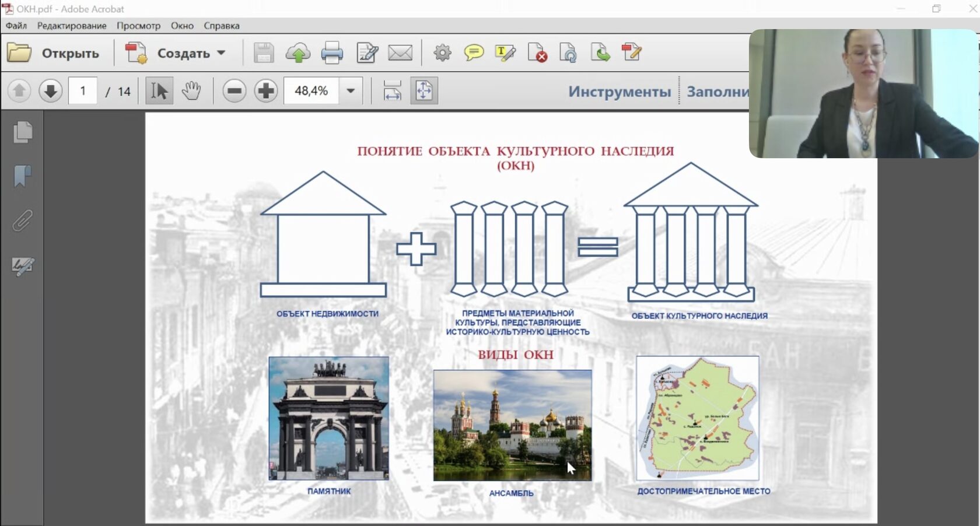The image size is (980, 526).
Task: Click the cloud upload icon
Action: tap(297, 53)
